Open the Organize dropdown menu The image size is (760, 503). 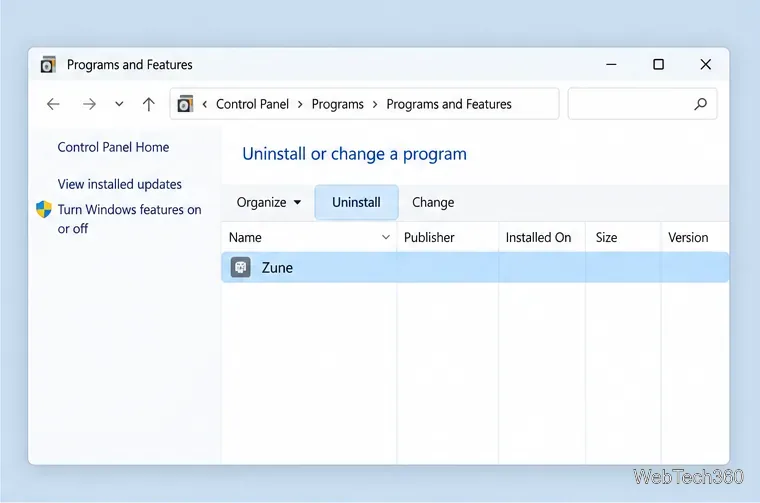[269, 202]
